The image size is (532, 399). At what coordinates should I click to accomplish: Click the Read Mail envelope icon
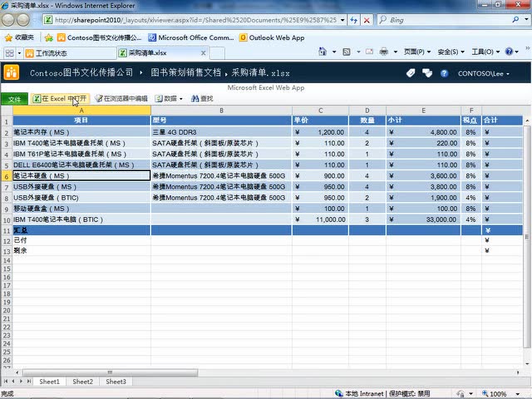pyautogui.click(x=369, y=52)
